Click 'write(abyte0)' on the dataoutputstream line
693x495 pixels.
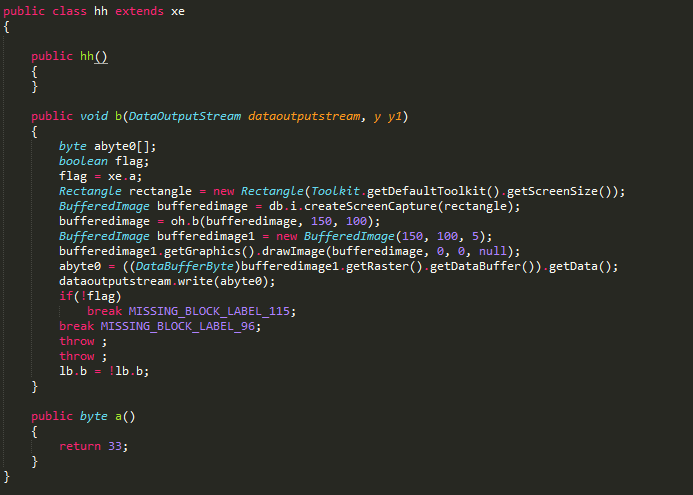(223, 282)
